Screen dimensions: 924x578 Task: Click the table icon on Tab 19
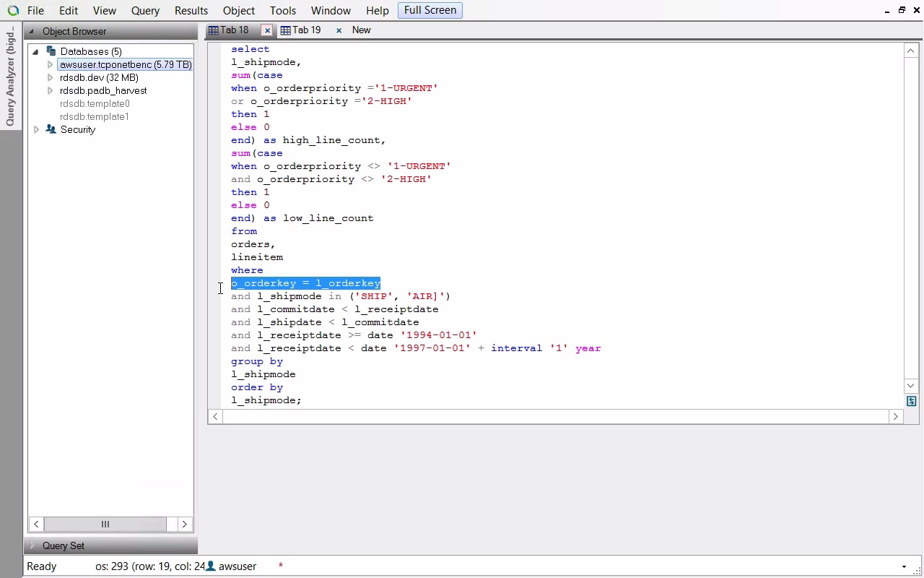(x=286, y=30)
